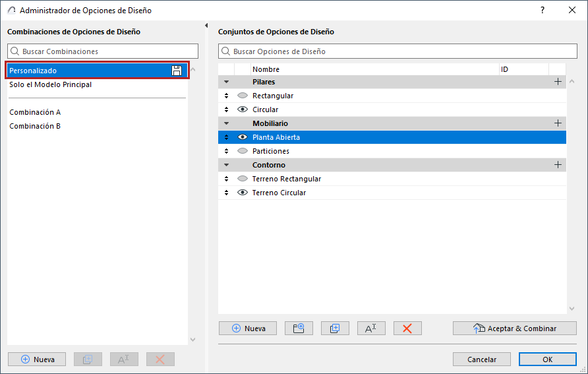This screenshot has height=374, width=588.
Task: Click the Buscar Opciones de Diseño field
Action: tap(396, 51)
